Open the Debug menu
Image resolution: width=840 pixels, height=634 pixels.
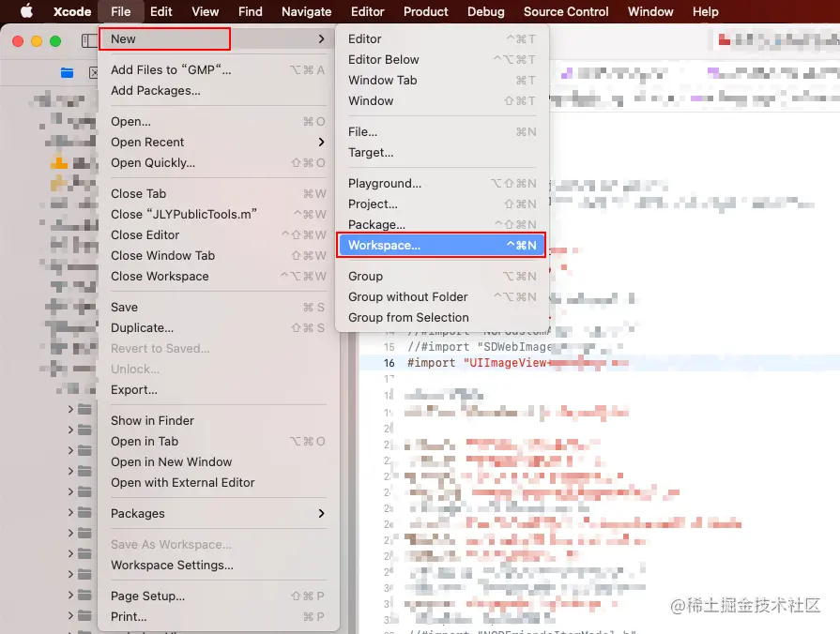[485, 11]
